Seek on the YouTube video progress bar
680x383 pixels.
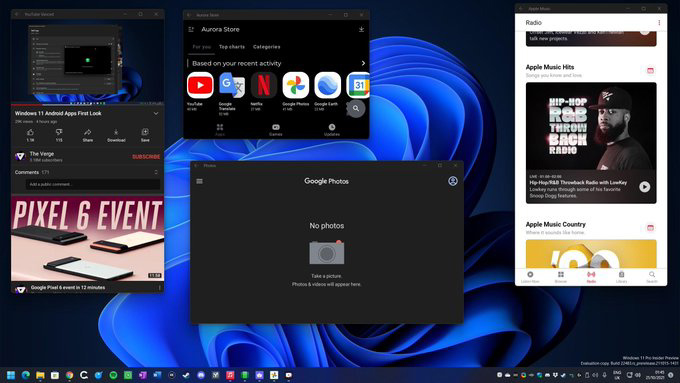click(x=88, y=104)
